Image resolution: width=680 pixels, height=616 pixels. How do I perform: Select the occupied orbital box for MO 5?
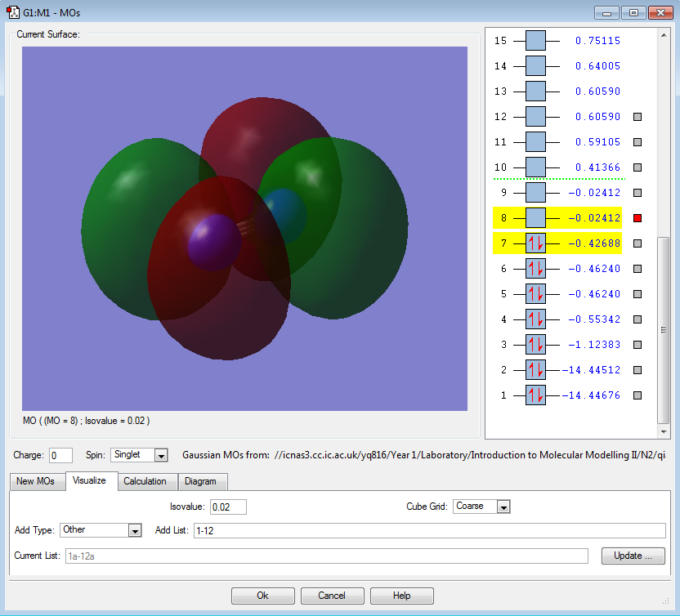535,294
